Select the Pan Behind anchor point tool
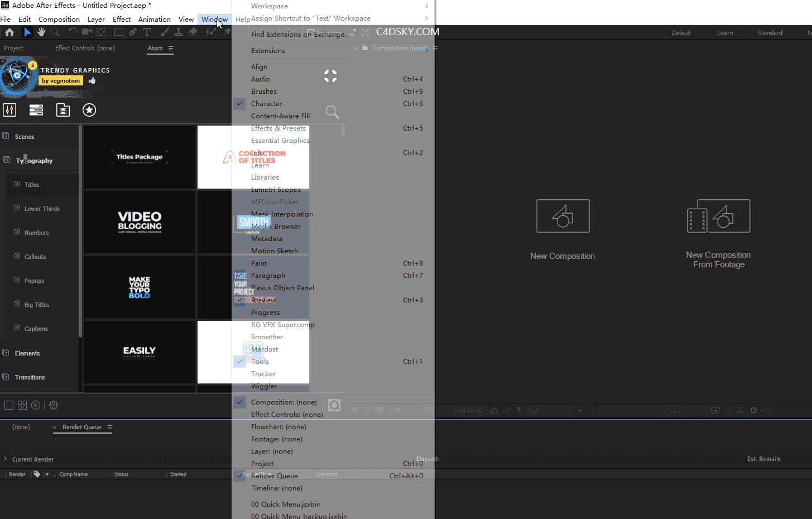812x519 pixels. tap(102, 32)
